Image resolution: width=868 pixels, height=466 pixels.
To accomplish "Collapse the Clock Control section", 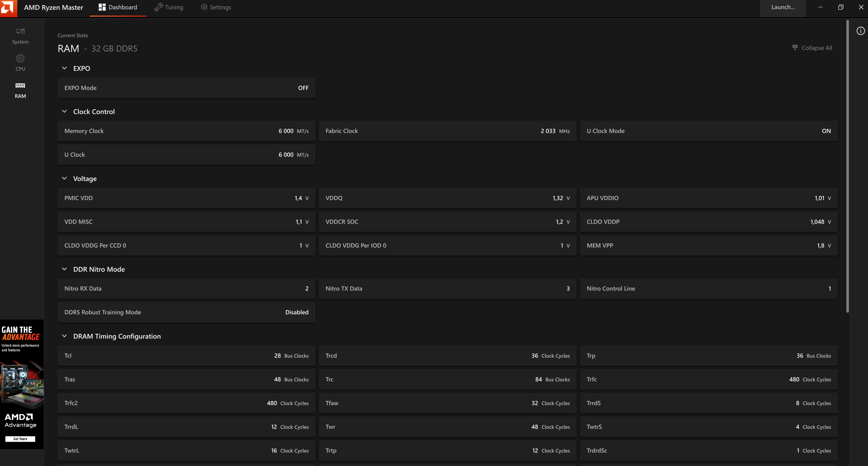I will (64, 112).
